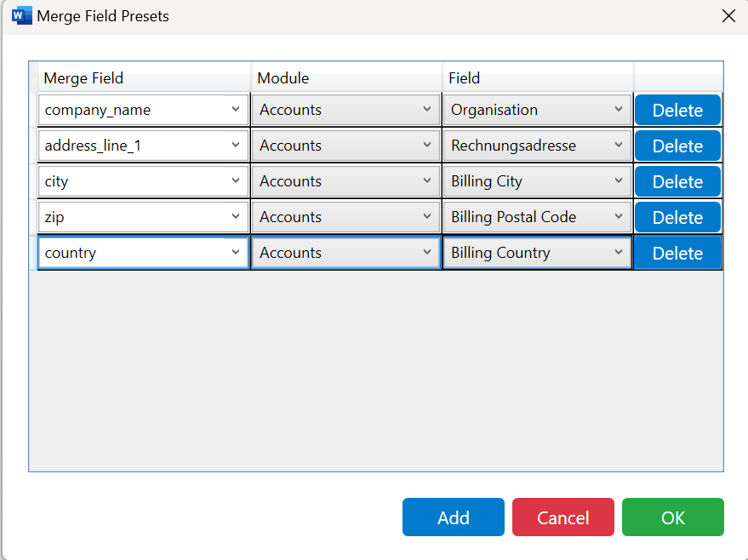
Task: Open the city merge field combo box
Action: [143, 181]
